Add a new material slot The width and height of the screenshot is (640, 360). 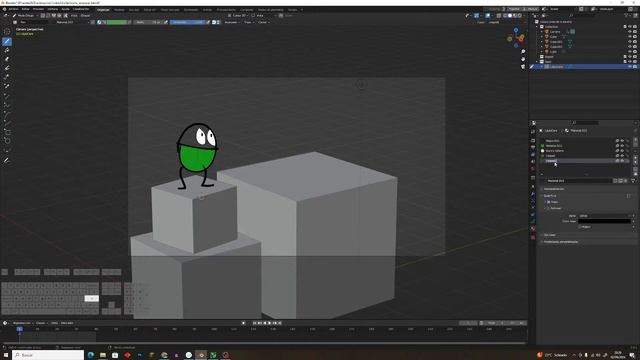635,140
